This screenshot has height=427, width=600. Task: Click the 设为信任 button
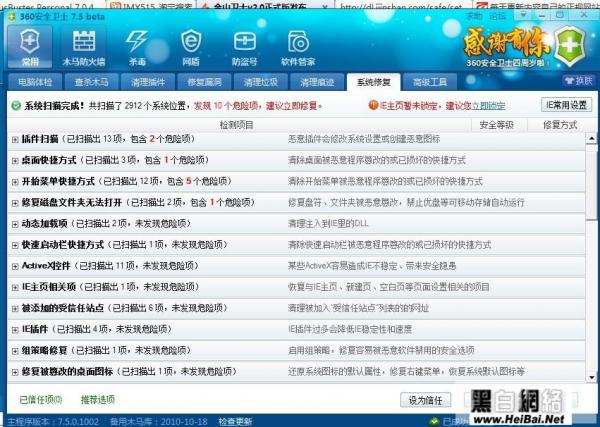pyautogui.click(x=426, y=399)
